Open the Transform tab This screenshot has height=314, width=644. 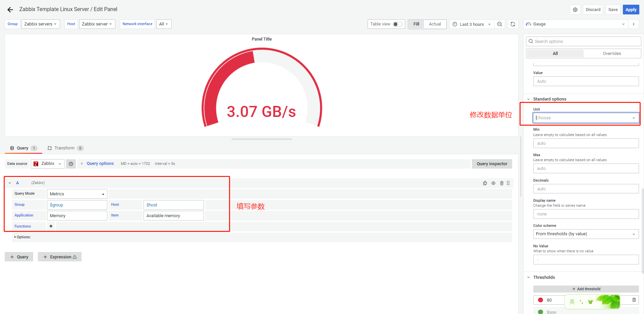[65, 148]
